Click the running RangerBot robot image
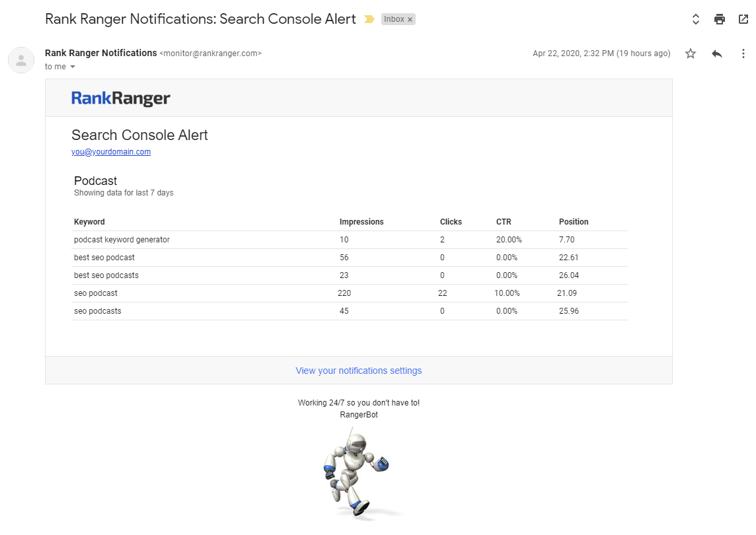 (356, 474)
